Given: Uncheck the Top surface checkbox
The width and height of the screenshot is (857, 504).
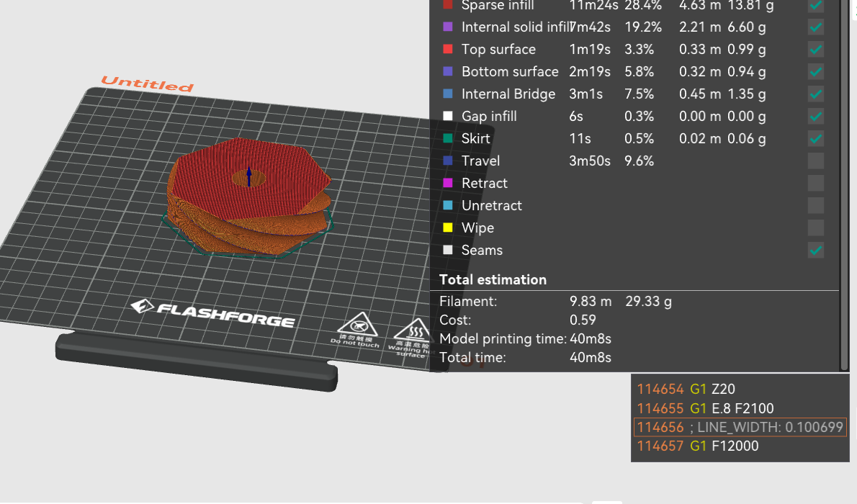Looking at the screenshot, I should tap(815, 49).
